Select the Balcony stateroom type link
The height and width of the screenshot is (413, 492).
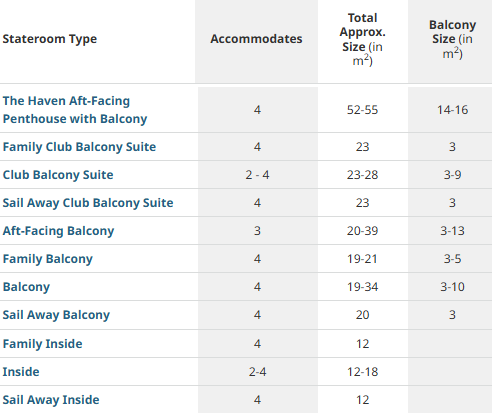pos(26,287)
